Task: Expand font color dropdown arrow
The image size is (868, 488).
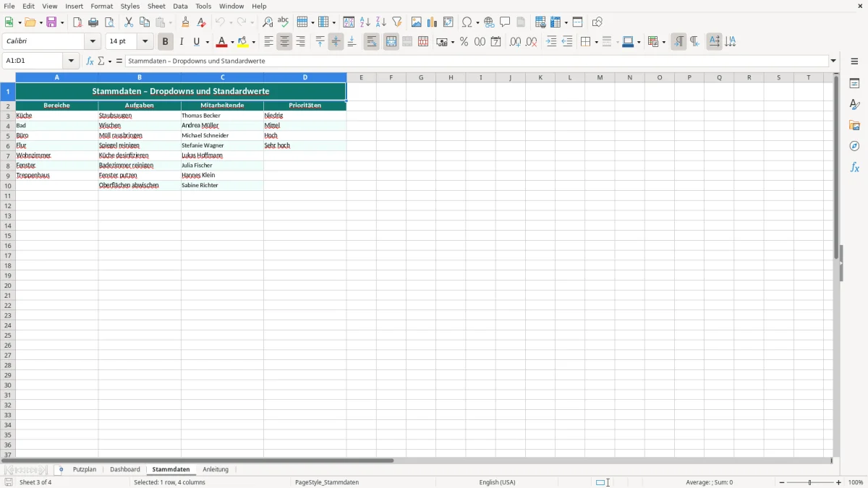Action: [x=232, y=43]
